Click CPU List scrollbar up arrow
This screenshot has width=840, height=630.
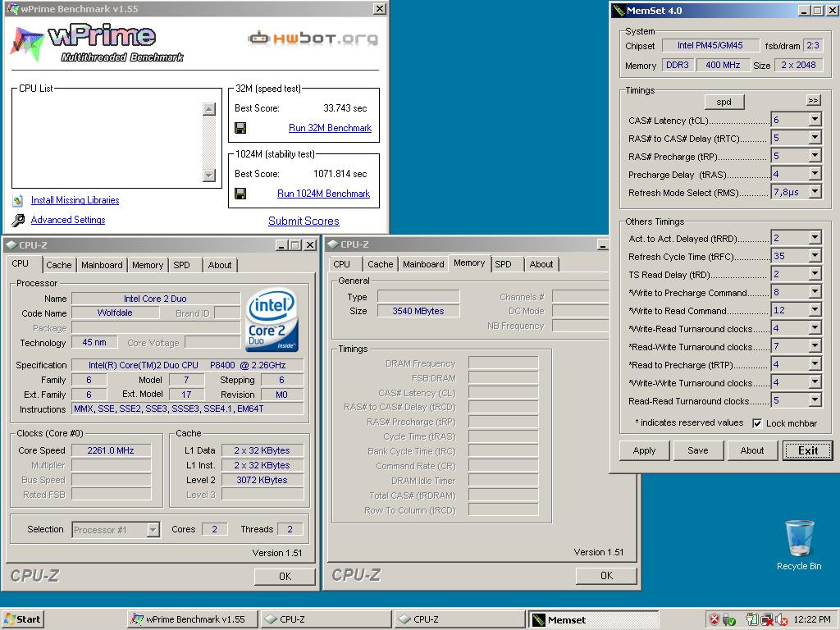click(209, 109)
